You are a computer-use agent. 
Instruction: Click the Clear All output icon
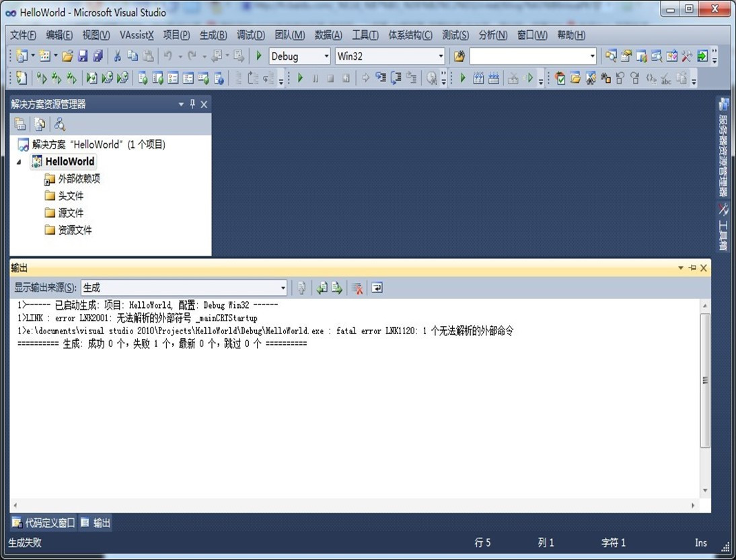coord(357,288)
